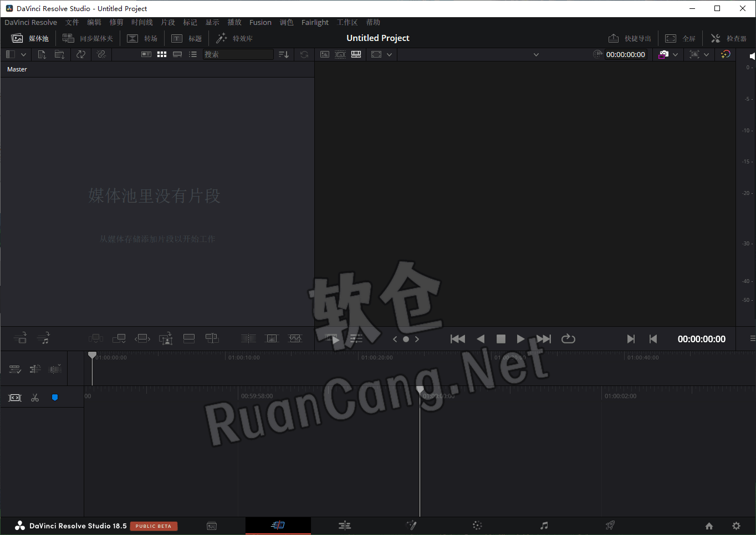Viewport: 756px width, 535px height.
Task: Open the Fairlight menu
Action: click(315, 22)
